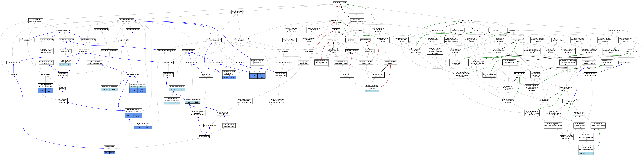Viewport: 644px width, 156px height.
Task: Select 'pattern specification process' node
Action: [27, 40]
